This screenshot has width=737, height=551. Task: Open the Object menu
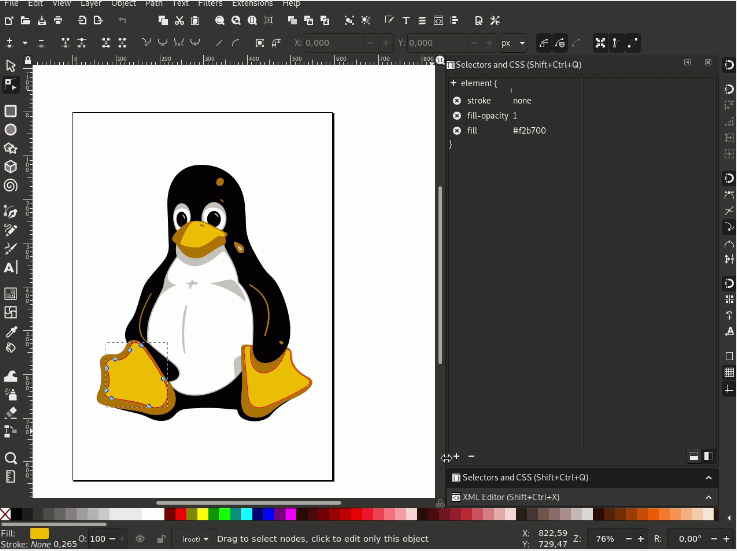[123, 3]
